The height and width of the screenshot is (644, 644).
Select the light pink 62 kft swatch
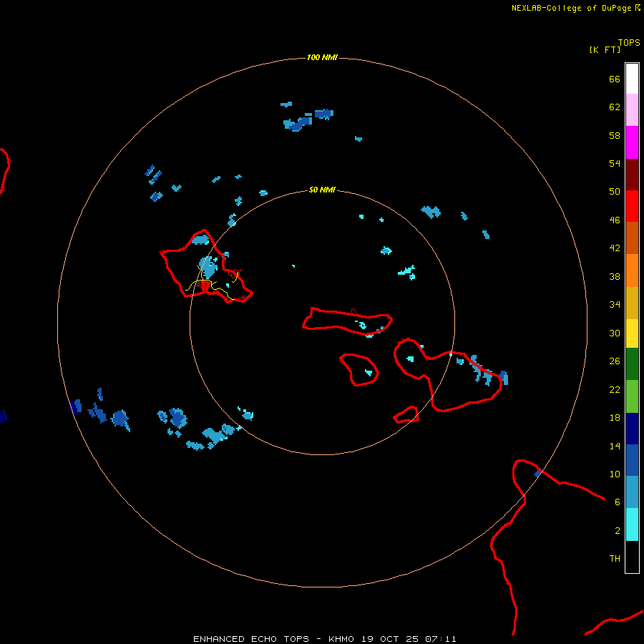(632, 109)
